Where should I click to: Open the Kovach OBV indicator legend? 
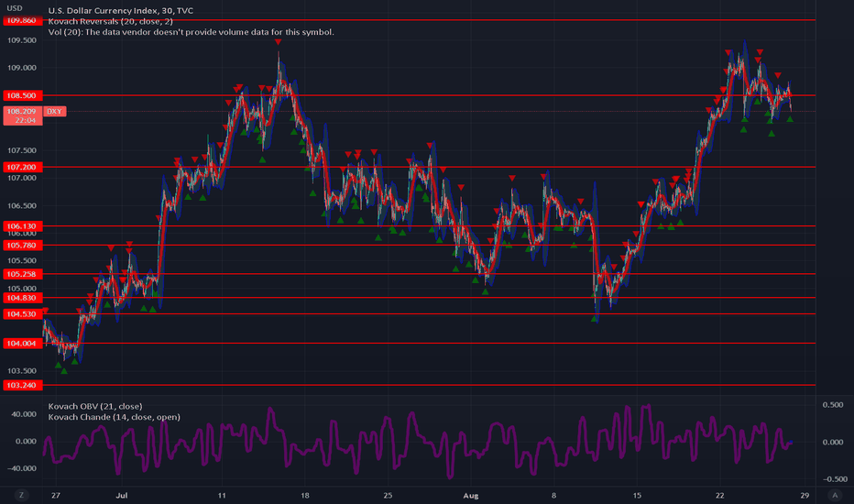[x=95, y=406]
